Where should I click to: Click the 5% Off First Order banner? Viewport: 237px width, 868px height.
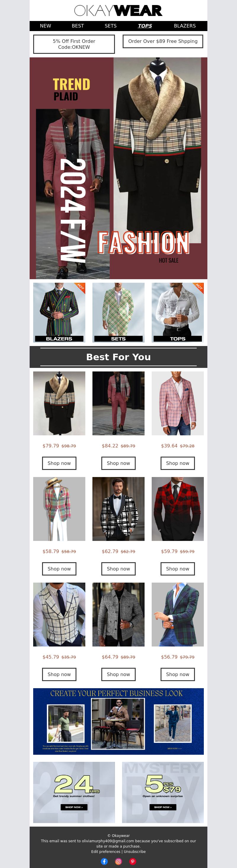click(x=74, y=44)
